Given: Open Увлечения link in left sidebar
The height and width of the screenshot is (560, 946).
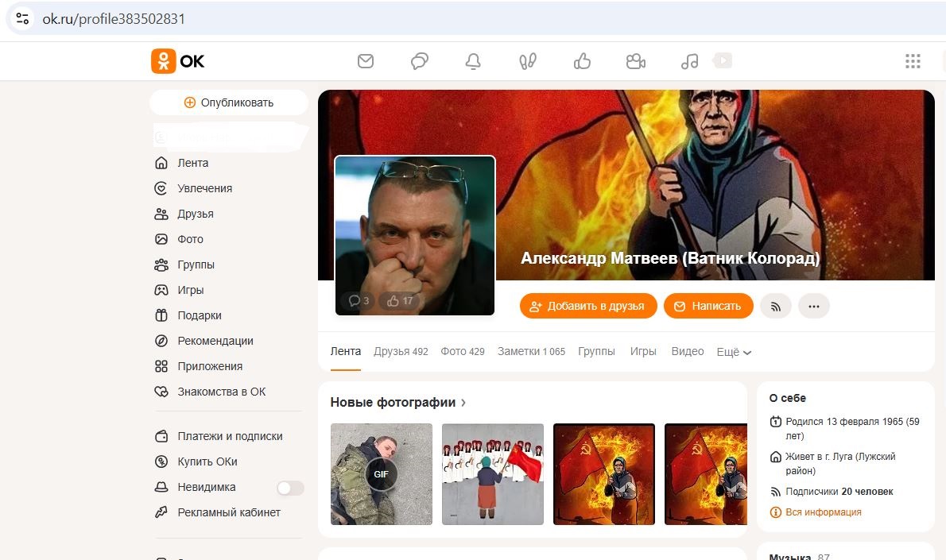Looking at the screenshot, I should click(x=204, y=188).
